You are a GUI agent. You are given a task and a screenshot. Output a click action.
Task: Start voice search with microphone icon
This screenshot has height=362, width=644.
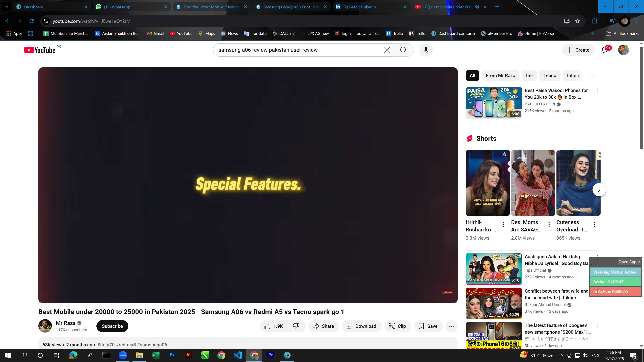coord(426,50)
